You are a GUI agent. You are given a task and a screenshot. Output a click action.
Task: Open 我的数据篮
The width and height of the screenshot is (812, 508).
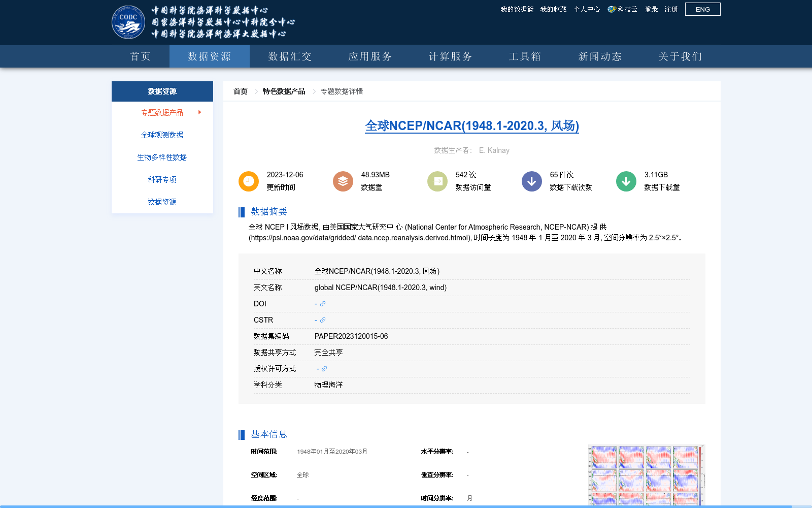pyautogui.click(x=517, y=9)
